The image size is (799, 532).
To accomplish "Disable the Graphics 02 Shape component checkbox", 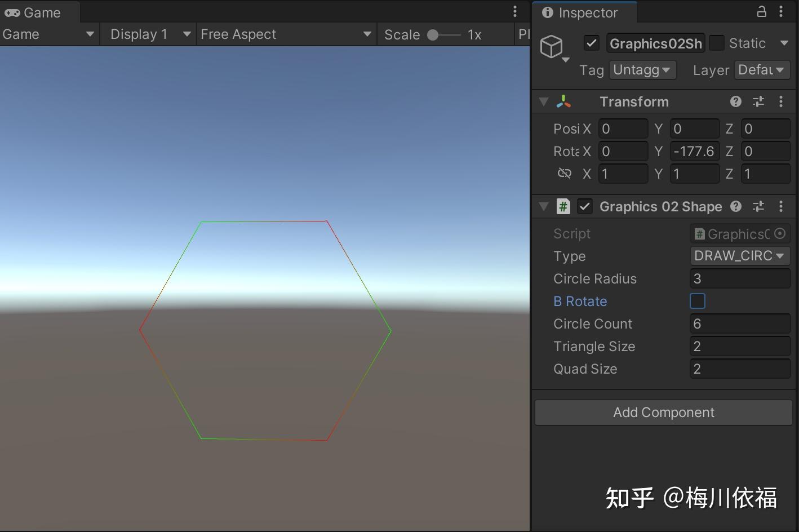I will coord(585,206).
